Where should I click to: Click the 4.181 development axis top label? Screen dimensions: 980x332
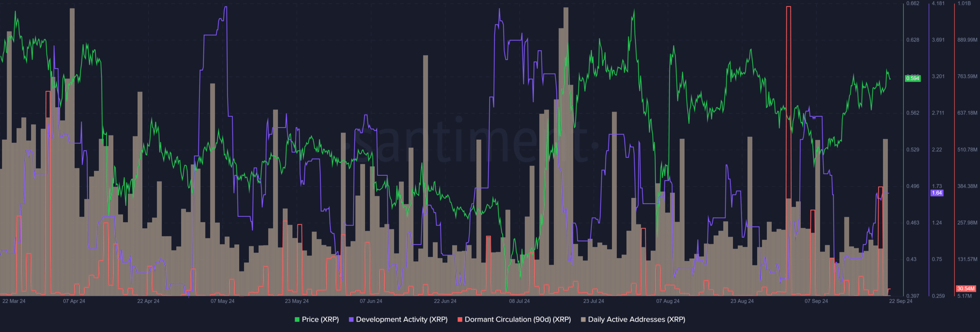click(938, 3)
